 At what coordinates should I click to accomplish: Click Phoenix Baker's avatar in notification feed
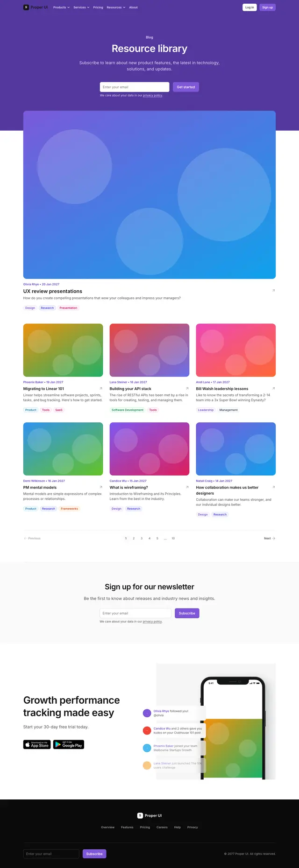click(147, 748)
